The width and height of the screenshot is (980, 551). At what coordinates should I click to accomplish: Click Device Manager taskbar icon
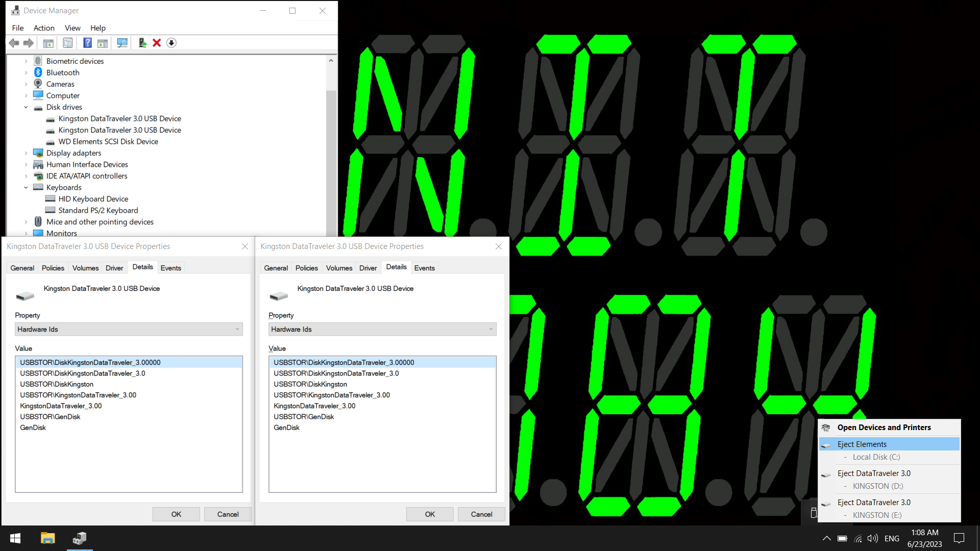pos(80,538)
